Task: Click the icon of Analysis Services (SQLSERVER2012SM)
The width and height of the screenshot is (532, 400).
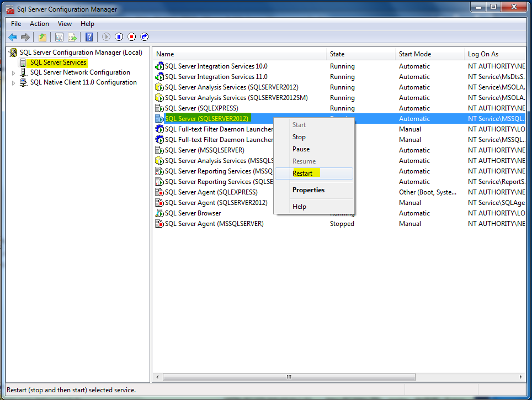Action: coord(159,97)
